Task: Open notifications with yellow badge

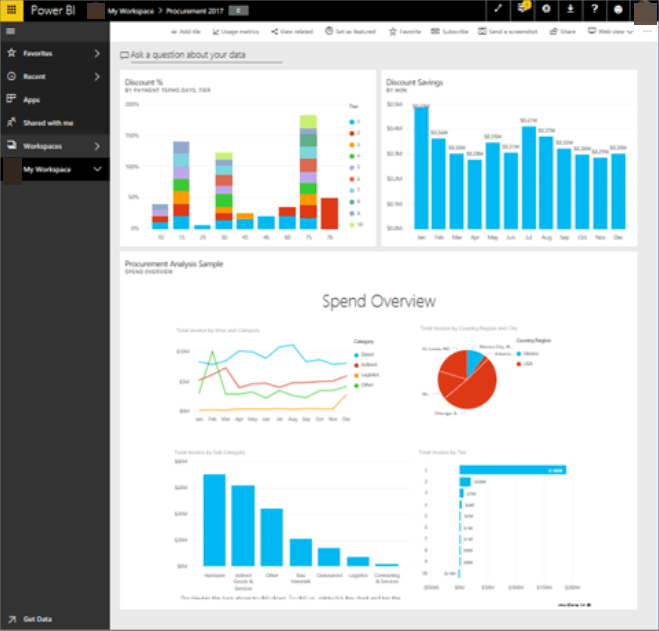Action: click(x=522, y=8)
